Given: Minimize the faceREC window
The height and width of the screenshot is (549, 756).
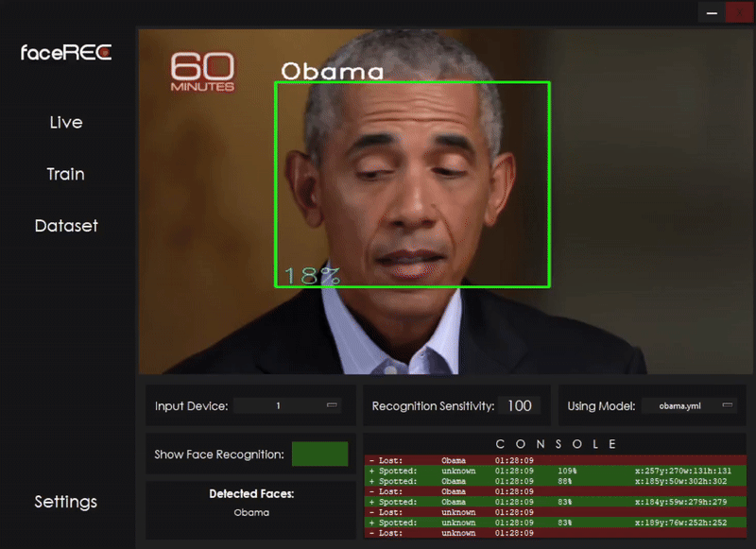Looking at the screenshot, I should point(711,12).
